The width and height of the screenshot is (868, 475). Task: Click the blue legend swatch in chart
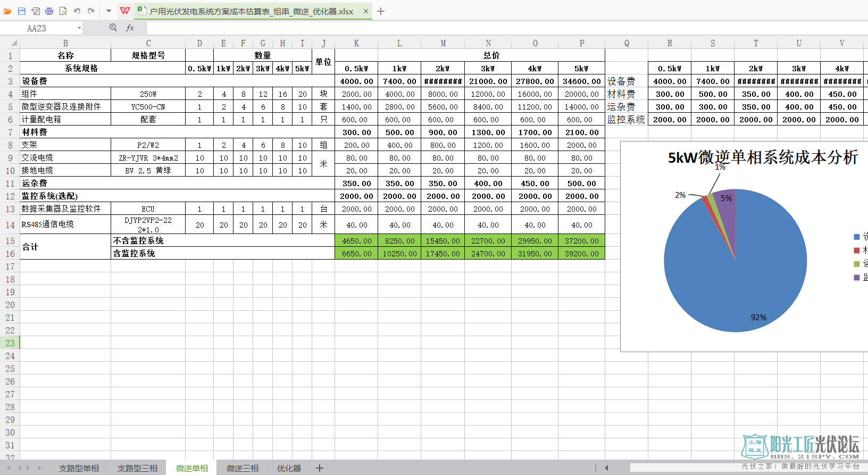point(856,237)
